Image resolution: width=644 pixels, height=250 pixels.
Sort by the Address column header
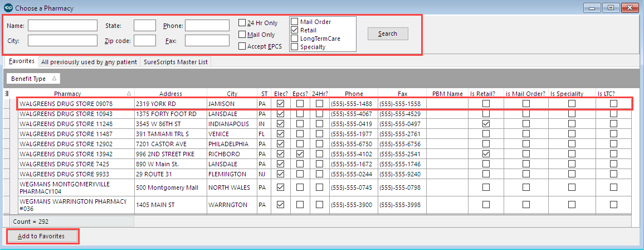point(171,94)
